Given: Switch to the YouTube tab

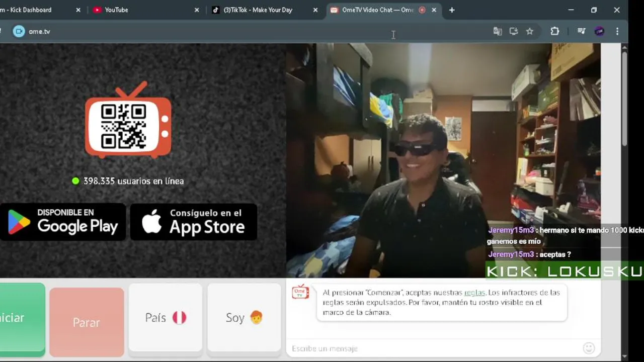Looking at the screenshot, I should pyautogui.click(x=146, y=10).
